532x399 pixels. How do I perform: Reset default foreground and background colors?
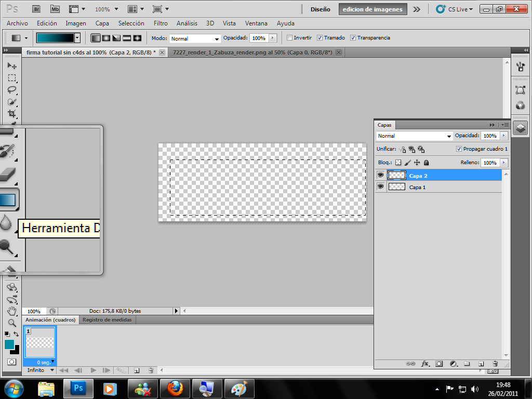pos(7,334)
